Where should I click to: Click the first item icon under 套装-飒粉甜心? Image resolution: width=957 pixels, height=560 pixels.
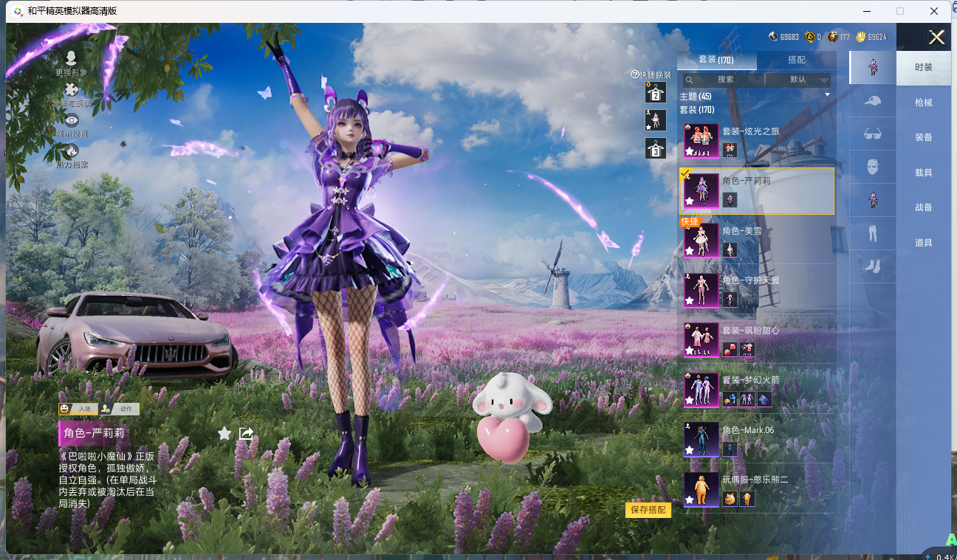[x=730, y=349]
